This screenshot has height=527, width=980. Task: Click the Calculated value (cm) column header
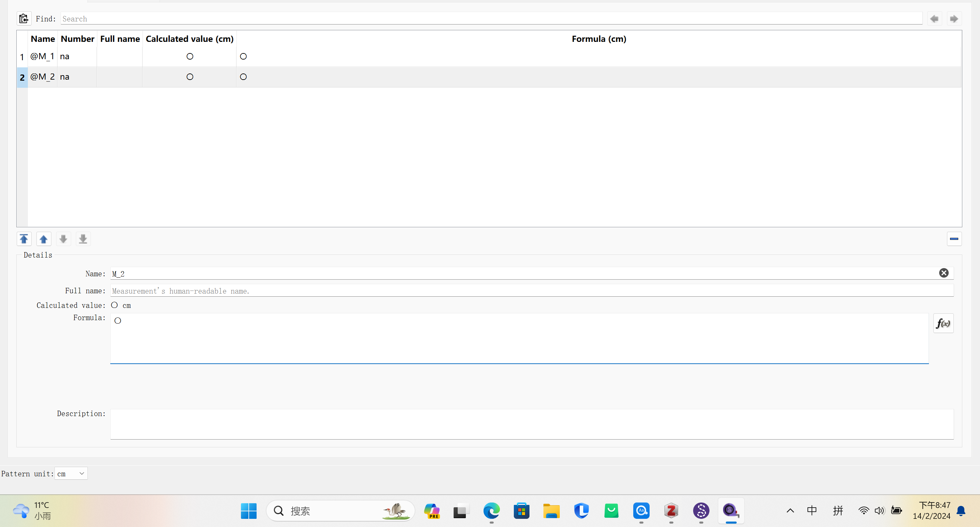(x=190, y=39)
